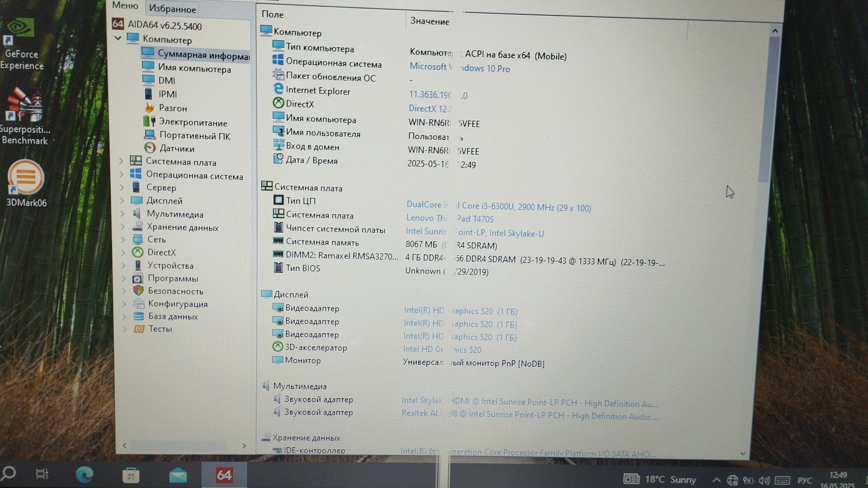
Task: Open the Sensors (Датчики) tree item
Action: tap(176, 149)
